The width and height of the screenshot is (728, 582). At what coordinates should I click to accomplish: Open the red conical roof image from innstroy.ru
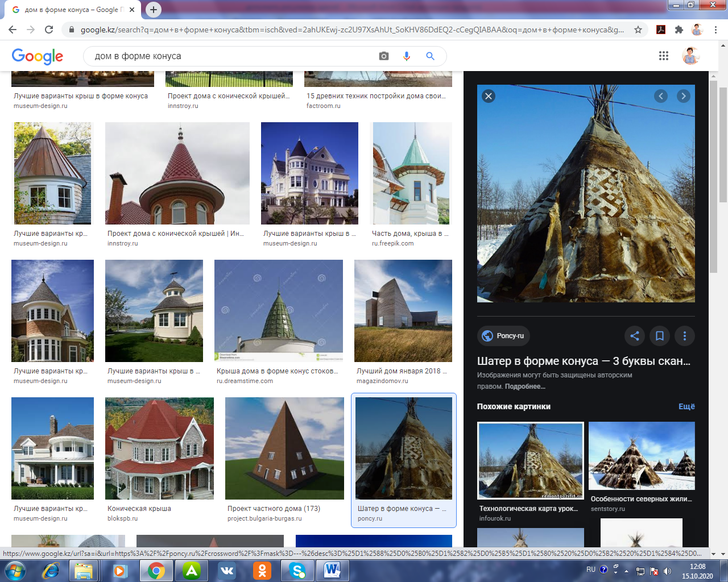pyautogui.click(x=177, y=173)
